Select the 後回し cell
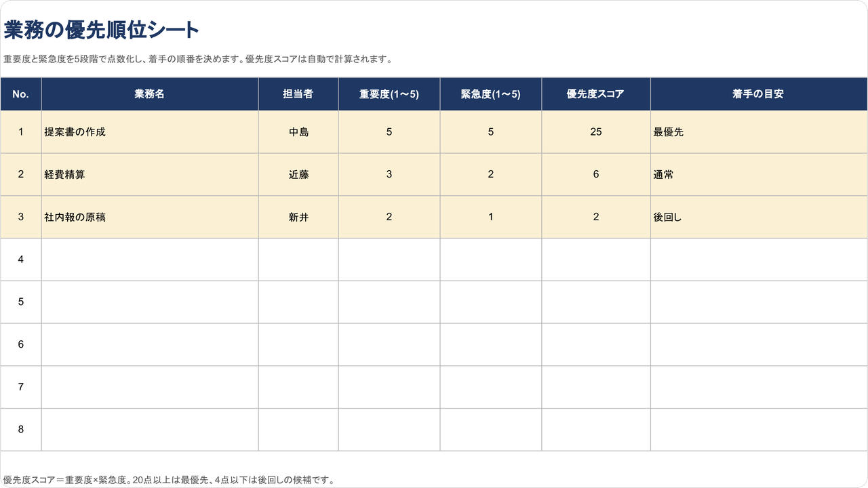Screen dimensions: 868x488 coord(759,218)
